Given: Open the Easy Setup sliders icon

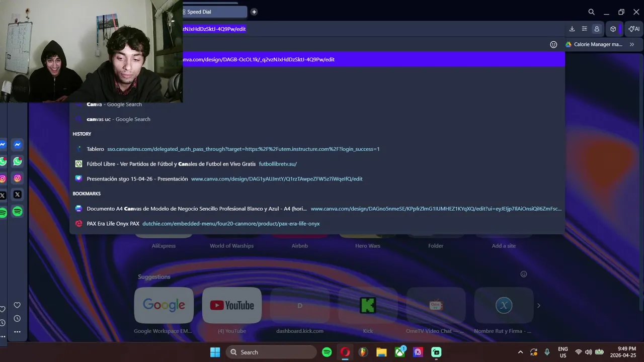Looking at the screenshot, I should (584, 29).
